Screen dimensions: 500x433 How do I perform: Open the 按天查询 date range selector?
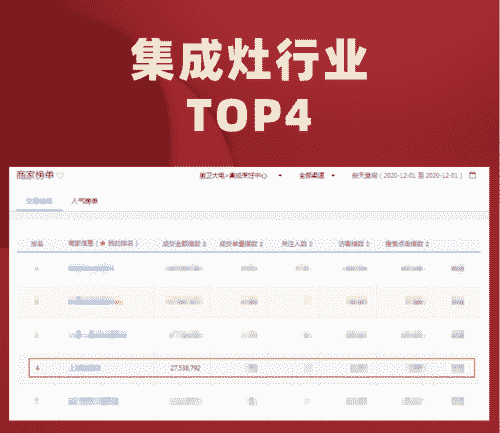point(407,175)
